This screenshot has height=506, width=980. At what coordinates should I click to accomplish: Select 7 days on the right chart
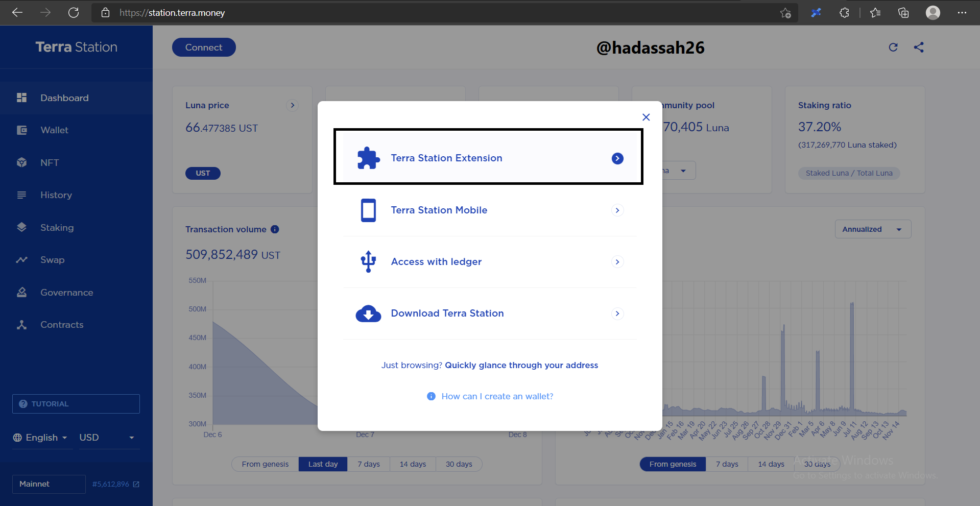[x=727, y=464]
